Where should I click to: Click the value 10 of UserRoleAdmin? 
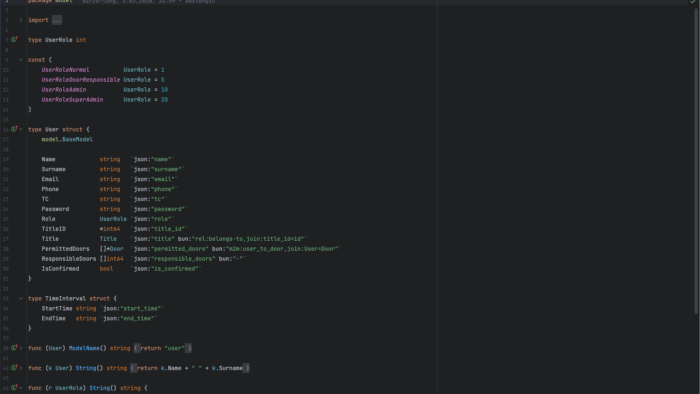pos(164,89)
